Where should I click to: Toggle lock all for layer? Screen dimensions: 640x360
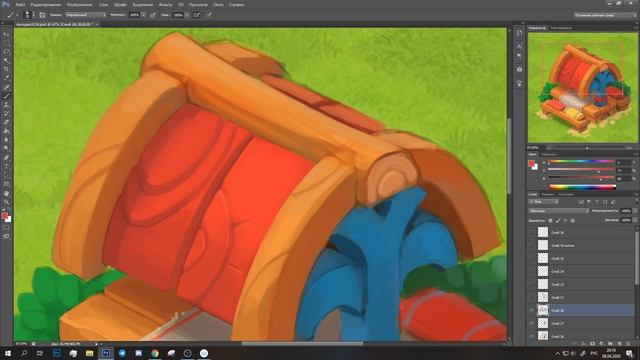coord(572,220)
